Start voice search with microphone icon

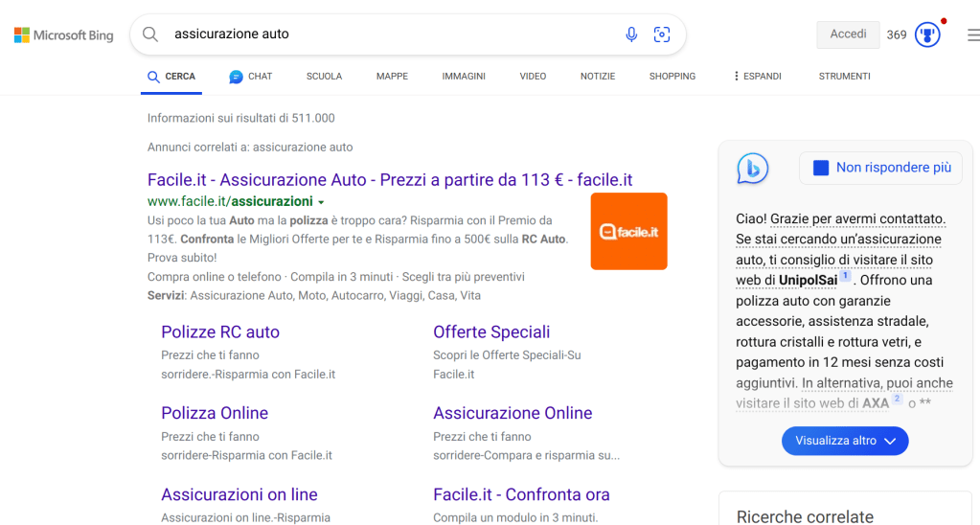pos(631,34)
